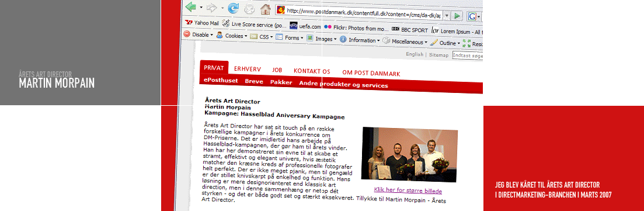Click the MARTIN MORPAIN title on grey panel
The width and height of the screenshot is (644, 211).
pos(57,83)
